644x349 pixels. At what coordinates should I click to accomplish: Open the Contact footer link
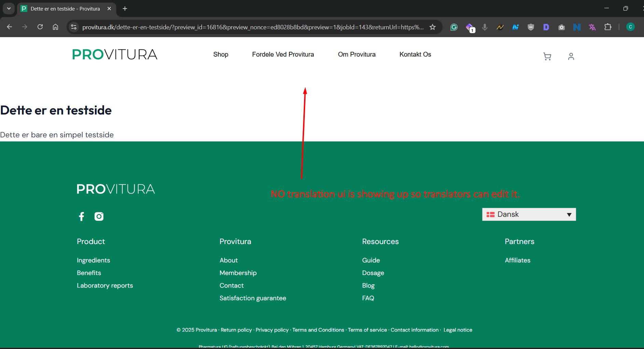pyautogui.click(x=232, y=286)
